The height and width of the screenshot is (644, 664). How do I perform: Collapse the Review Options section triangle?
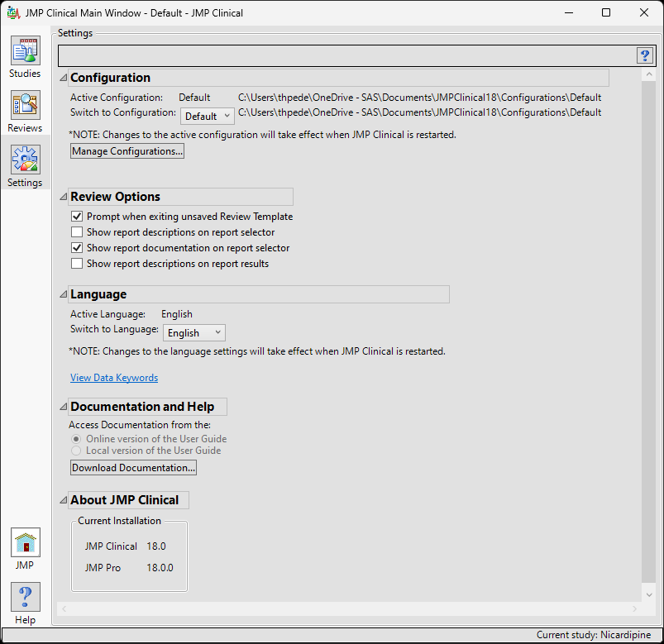(x=64, y=197)
